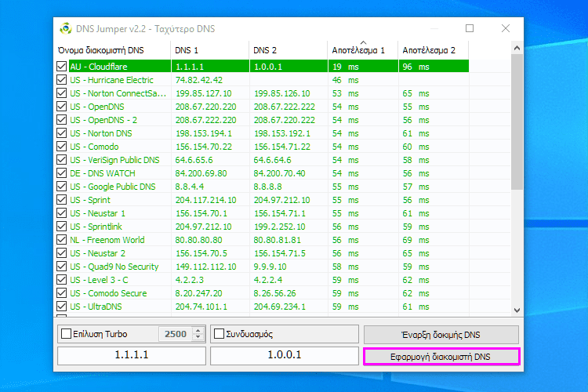Viewport: 588px width, 392px height.
Task: Sort by the DNS 2 column header
Action: tap(289, 50)
